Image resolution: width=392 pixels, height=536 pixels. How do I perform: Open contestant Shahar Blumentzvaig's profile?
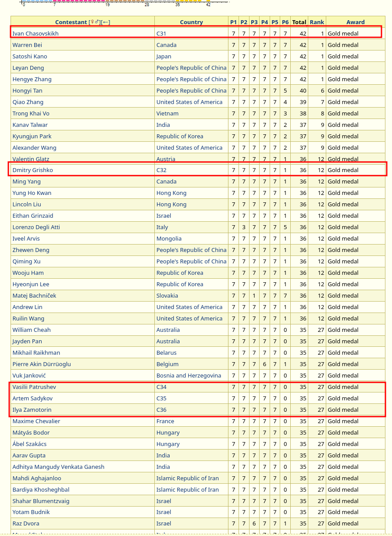pos(41,501)
